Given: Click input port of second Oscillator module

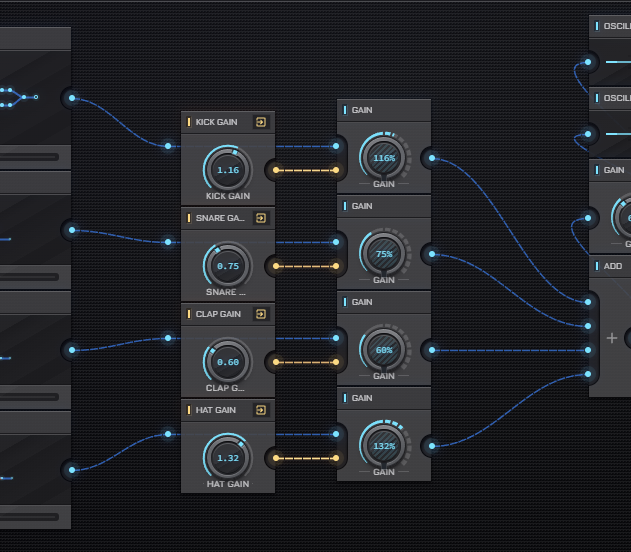Looking at the screenshot, I should [588, 134].
